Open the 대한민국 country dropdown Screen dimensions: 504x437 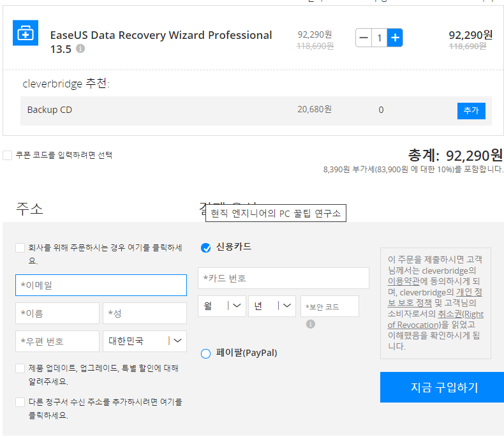click(x=145, y=341)
